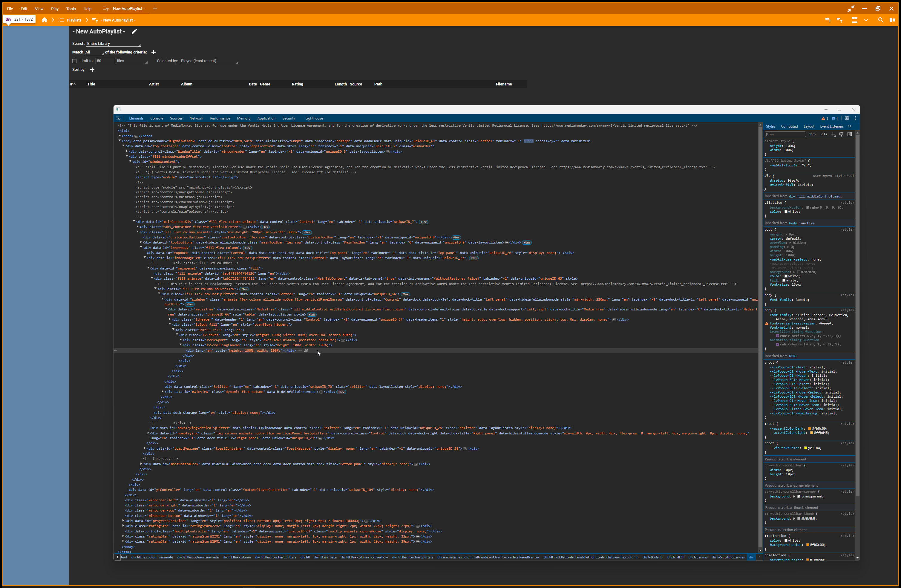Click the styles Filter input field
The image size is (901, 588).
point(784,134)
